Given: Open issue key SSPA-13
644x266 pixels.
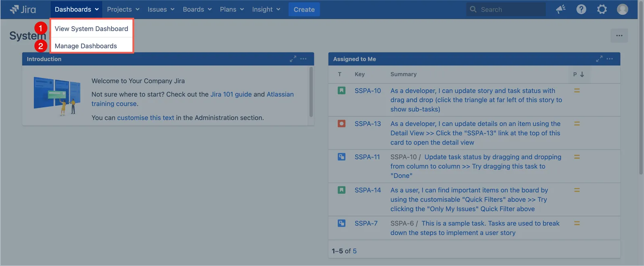Looking at the screenshot, I should coord(367,124).
